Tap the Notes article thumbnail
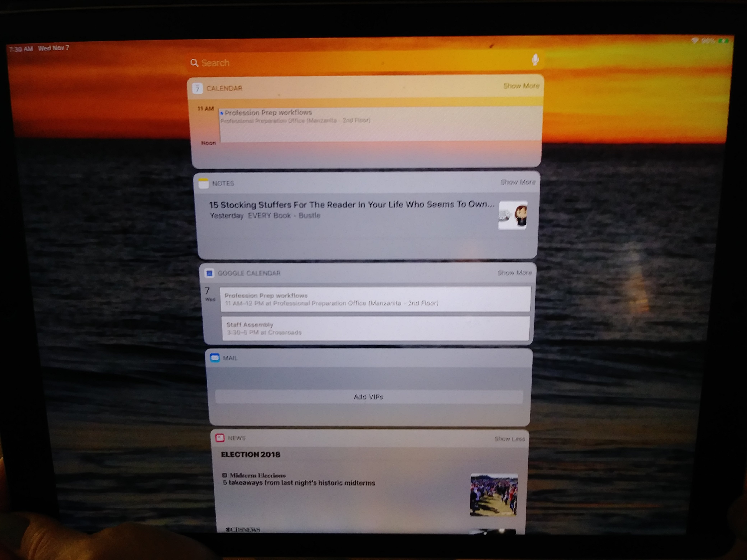 tap(513, 215)
